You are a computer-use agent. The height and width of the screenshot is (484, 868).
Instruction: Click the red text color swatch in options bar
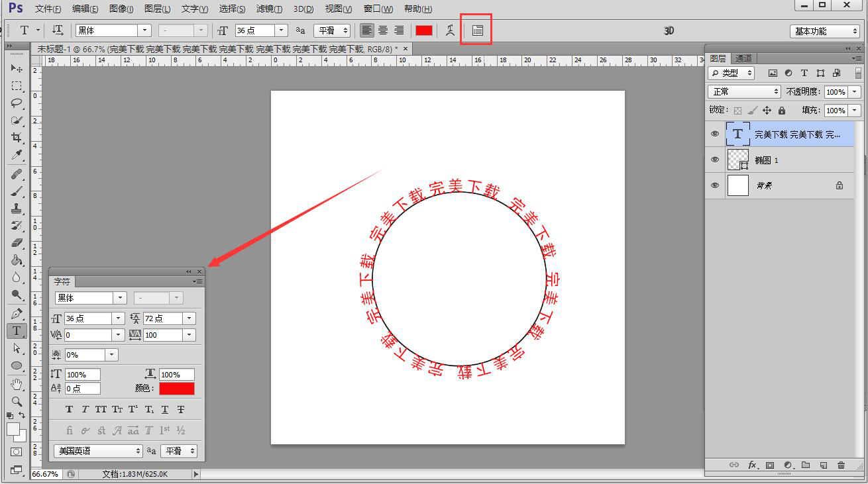click(x=424, y=30)
